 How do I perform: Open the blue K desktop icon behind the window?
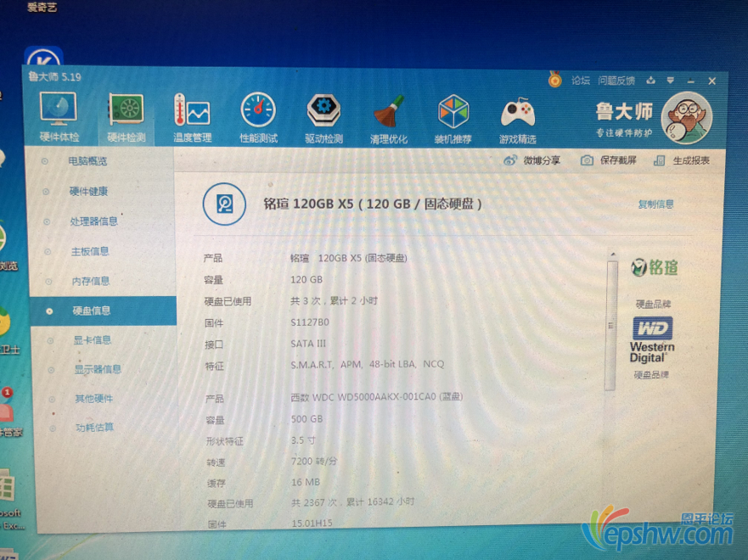[44, 57]
